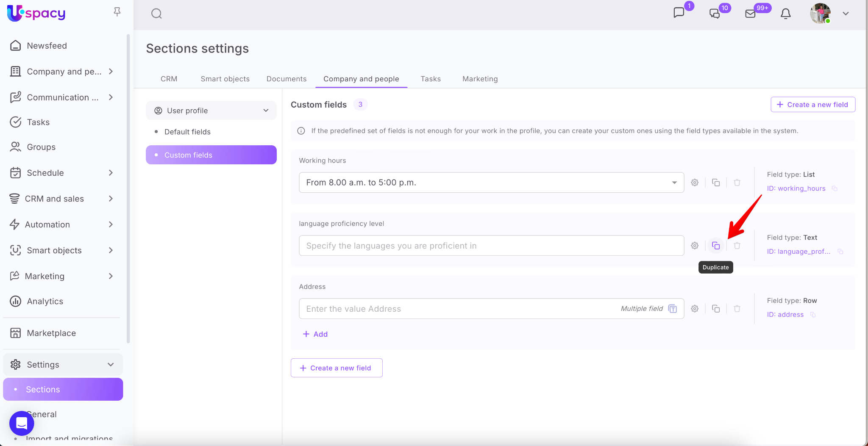Switch to the Smart objects tab
Viewport: 868px width, 446px height.
(225, 79)
